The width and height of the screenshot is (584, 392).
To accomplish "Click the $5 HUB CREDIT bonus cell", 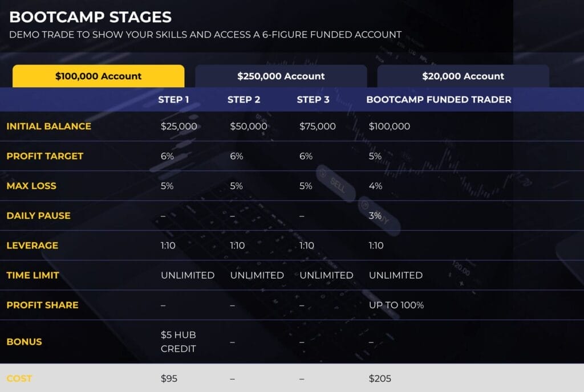I will (x=179, y=342).
